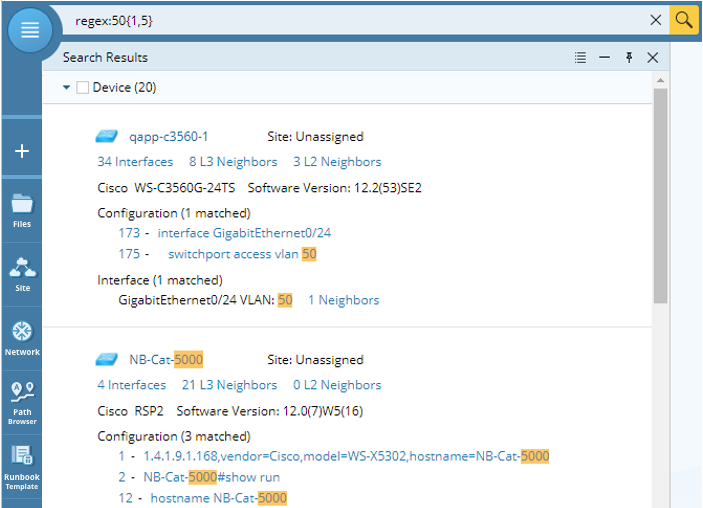Open config line interface GigabitEthernet0/24
The width and height of the screenshot is (703, 508).
[x=244, y=233]
